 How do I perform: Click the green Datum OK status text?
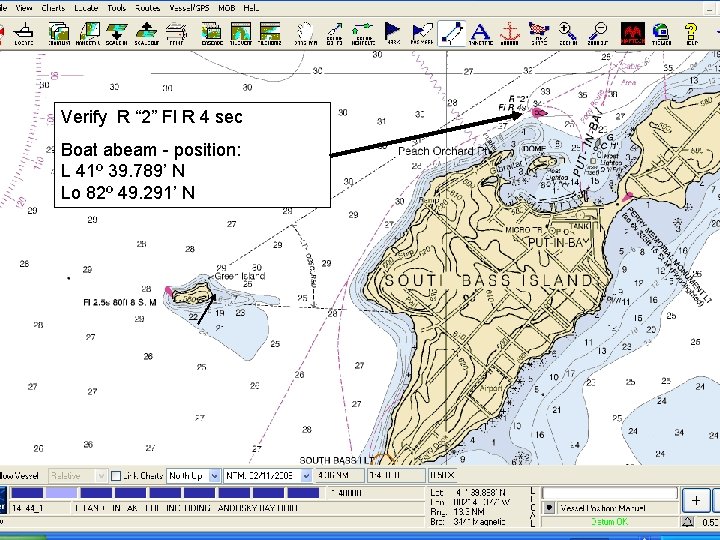[609, 522]
